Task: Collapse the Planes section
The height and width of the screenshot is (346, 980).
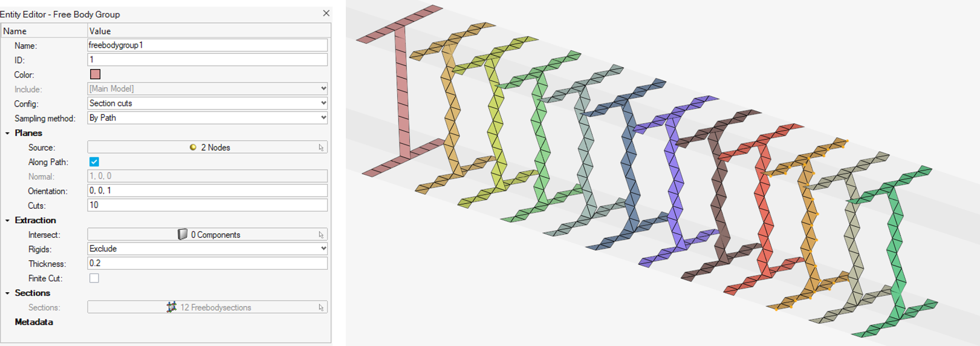Action: click(x=7, y=133)
